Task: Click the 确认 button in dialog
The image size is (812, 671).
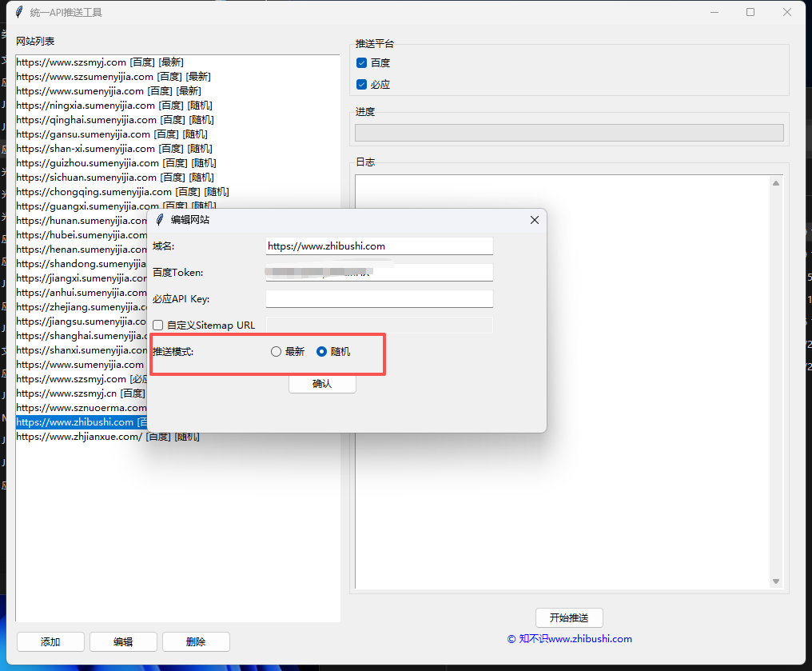Action: click(322, 384)
